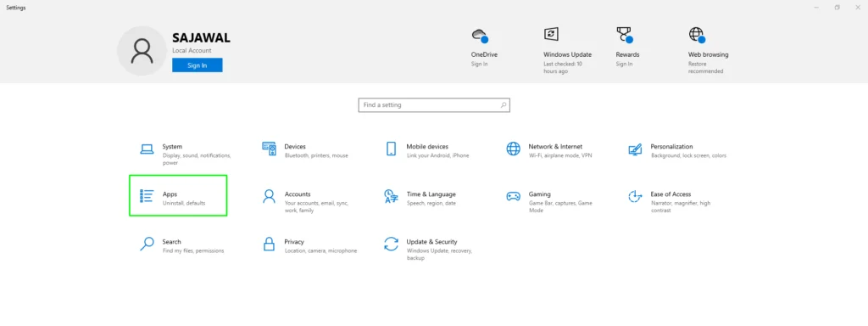The image size is (868, 326).
Task: Click the SAJAWAL profile avatar picture
Action: (142, 50)
